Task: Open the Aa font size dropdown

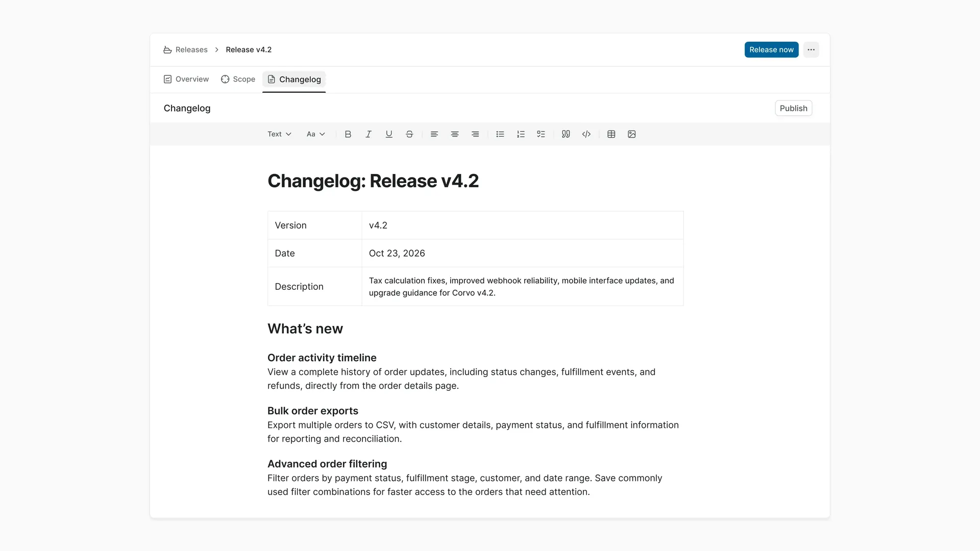Action: point(315,134)
